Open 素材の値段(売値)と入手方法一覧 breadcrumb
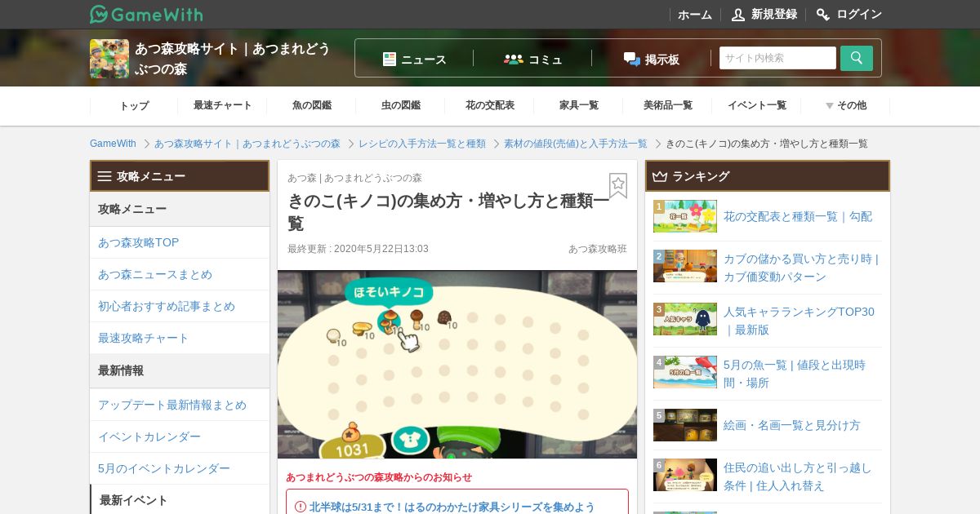980x514 pixels. tap(576, 144)
